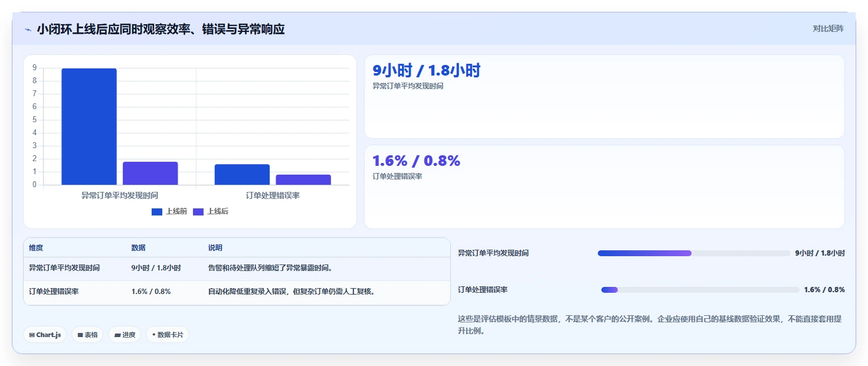868x366 pixels.
Task: Click the 上线后 bar for 订单处理错误率
Action: pos(303,179)
